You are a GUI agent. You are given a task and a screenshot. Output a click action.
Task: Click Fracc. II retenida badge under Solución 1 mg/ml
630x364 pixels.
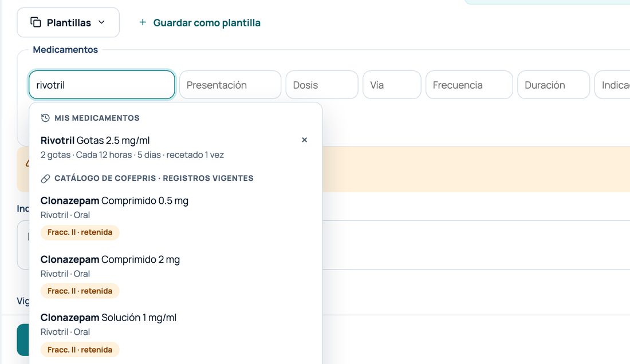[x=80, y=350]
